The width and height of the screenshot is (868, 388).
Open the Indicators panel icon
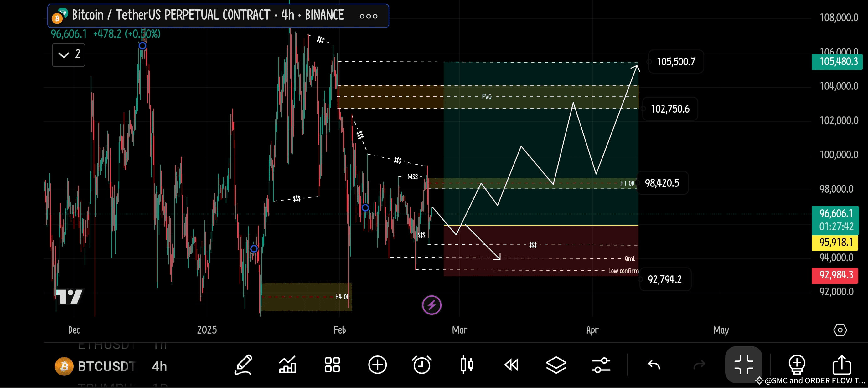[x=287, y=365]
